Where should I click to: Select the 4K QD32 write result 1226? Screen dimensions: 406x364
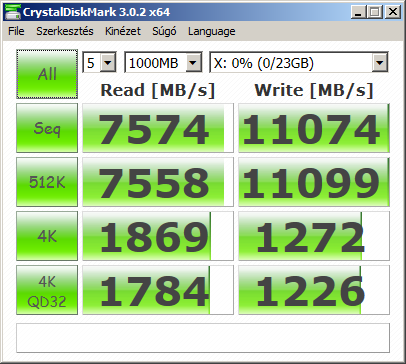314,290
